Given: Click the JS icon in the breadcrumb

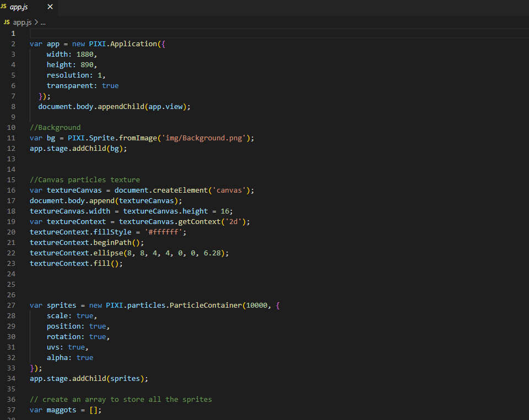Looking at the screenshot, I should coord(7,23).
